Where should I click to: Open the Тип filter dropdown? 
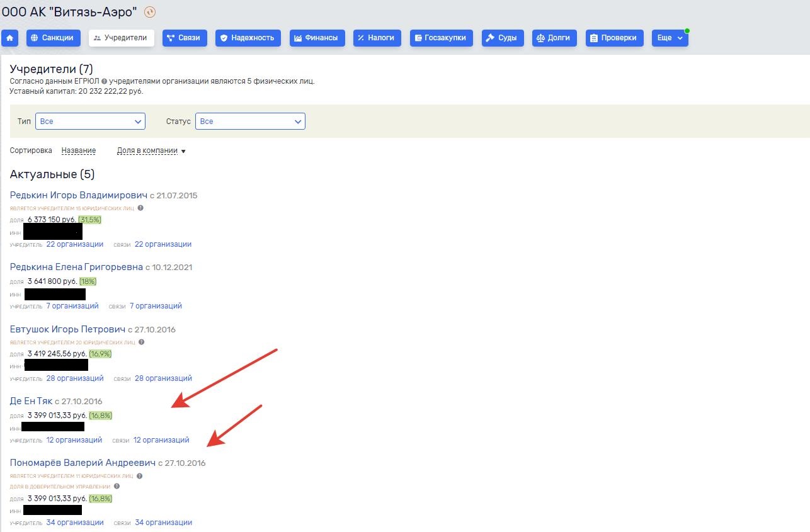(x=90, y=122)
